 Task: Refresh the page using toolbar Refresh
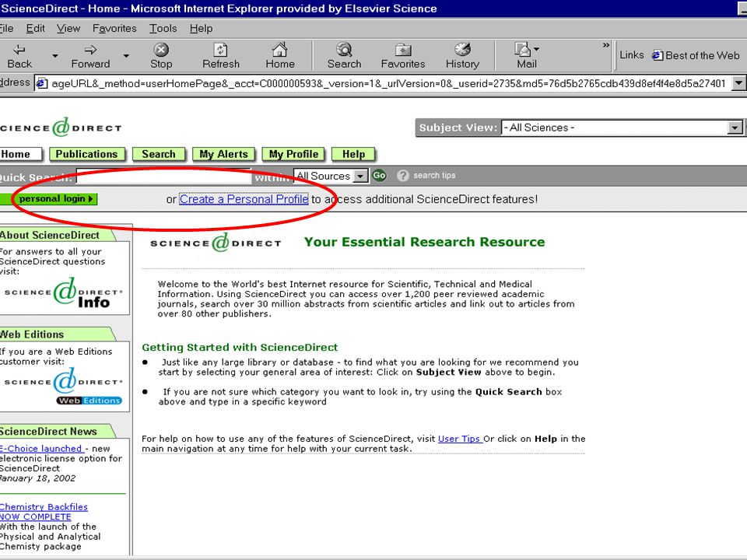pos(220,56)
